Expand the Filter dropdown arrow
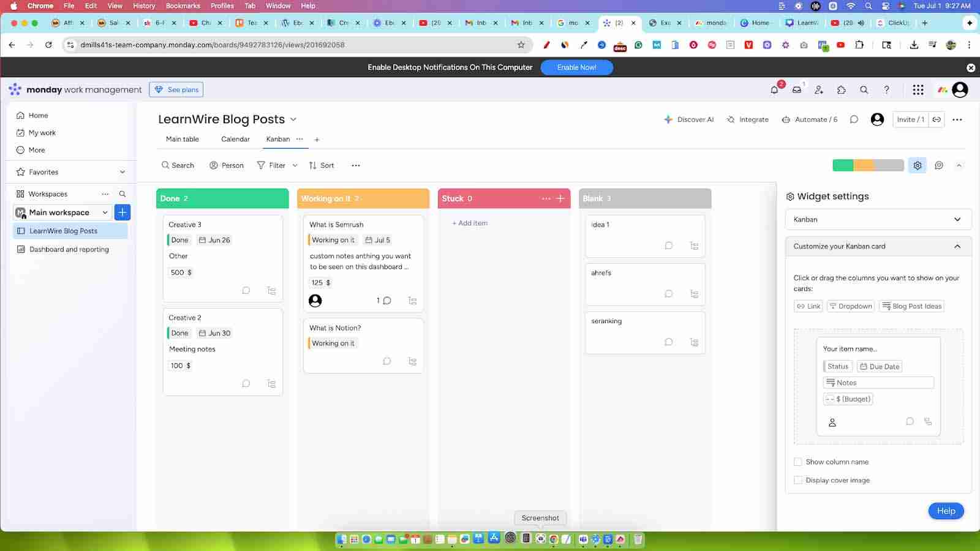980x551 pixels. 295,165
